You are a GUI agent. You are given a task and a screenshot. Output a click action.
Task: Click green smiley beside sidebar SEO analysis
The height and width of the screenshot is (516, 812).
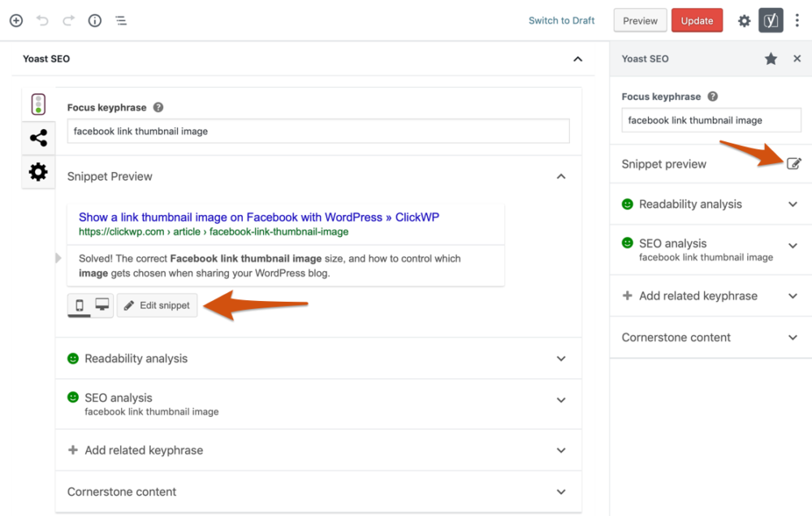(x=627, y=243)
